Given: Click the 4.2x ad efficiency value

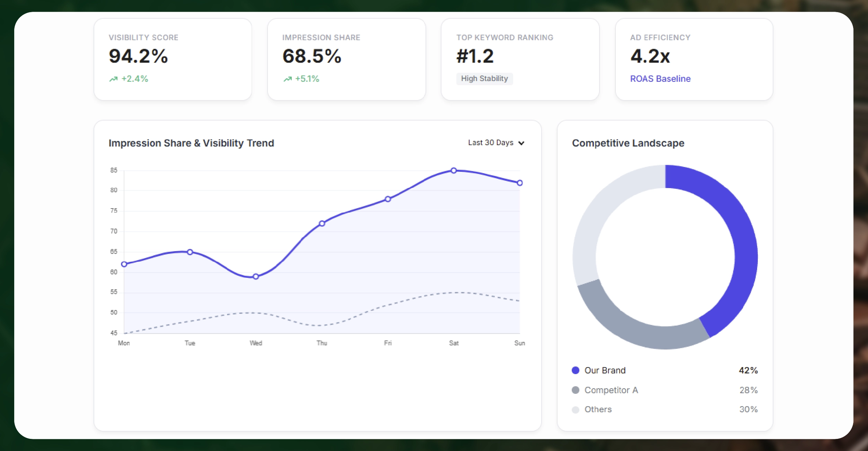Looking at the screenshot, I should coord(650,56).
